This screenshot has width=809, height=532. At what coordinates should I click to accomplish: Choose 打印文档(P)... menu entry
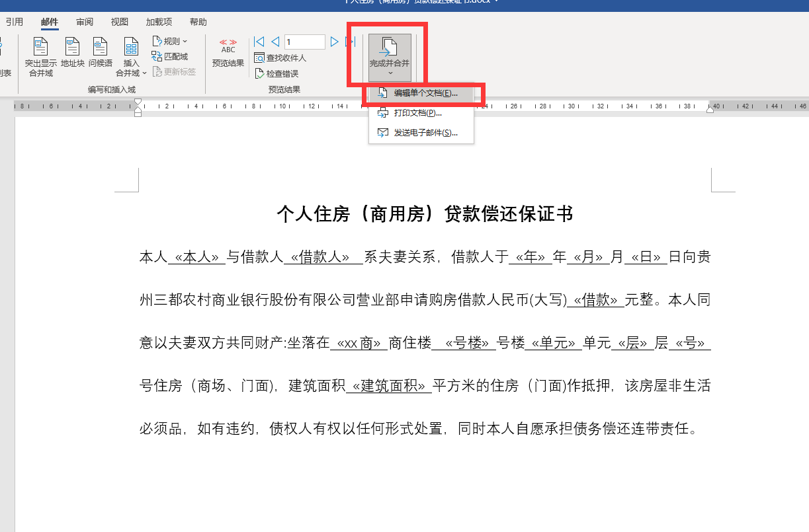pyautogui.click(x=421, y=113)
